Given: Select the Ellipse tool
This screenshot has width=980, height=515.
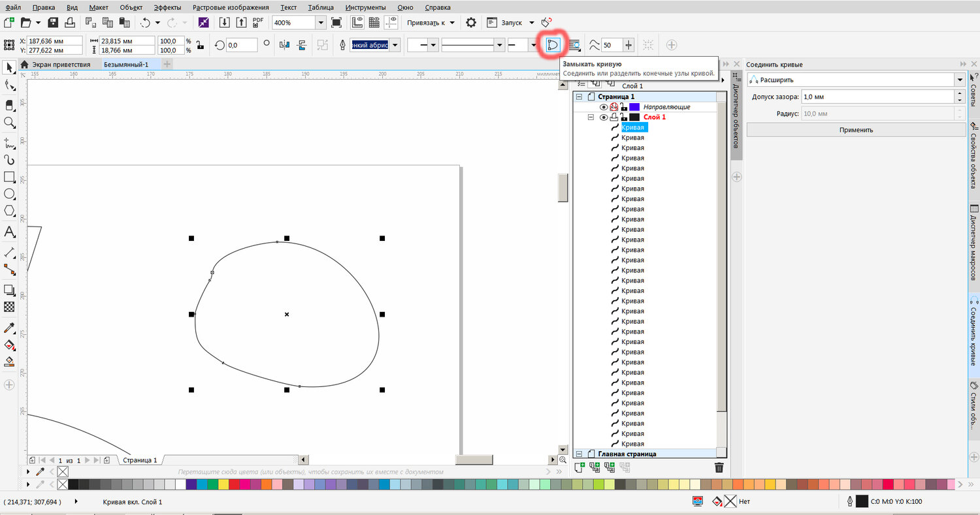Looking at the screenshot, I should pos(9,194).
